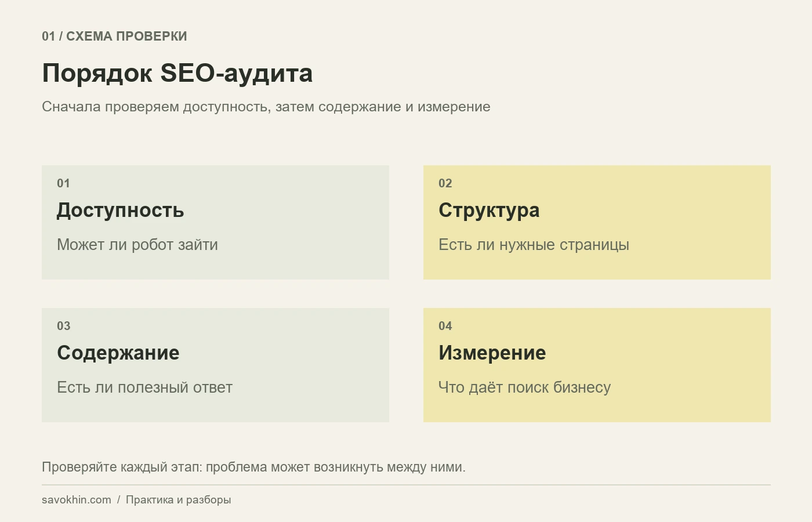
Task: Select the 'Порядок SEO-аудита' heading
Action: [x=177, y=74]
